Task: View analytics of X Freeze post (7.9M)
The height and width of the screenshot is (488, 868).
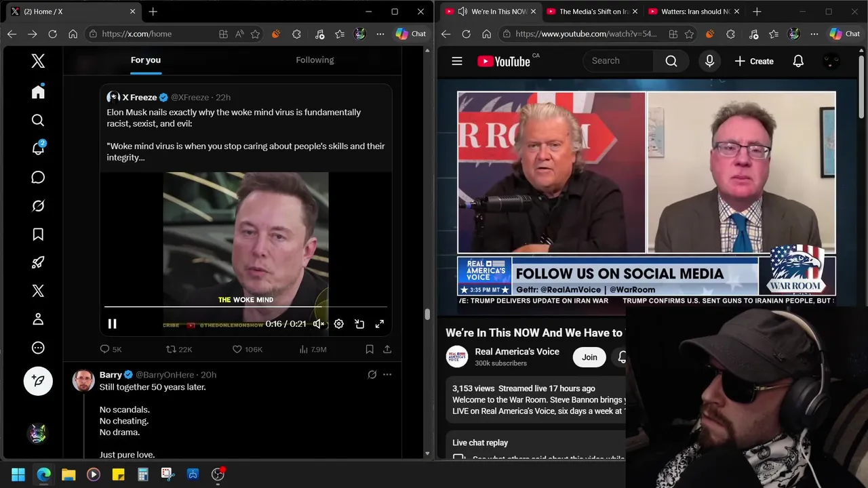Action: click(x=313, y=349)
